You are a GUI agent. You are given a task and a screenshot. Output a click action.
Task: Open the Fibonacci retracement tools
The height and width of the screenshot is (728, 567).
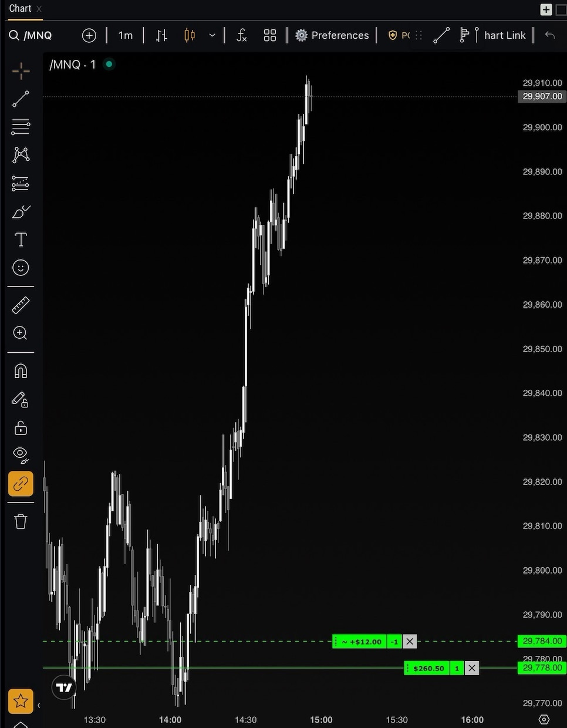pyautogui.click(x=21, y=127)
